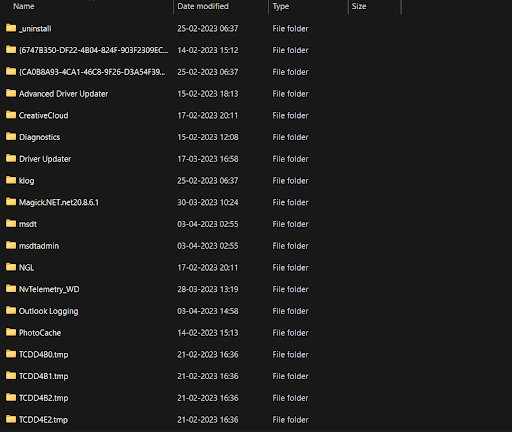Click the CreativeCloud folder icon

[x=11, y=115]
